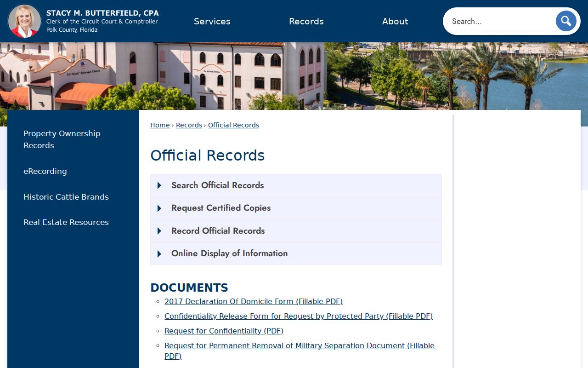Open Property Ownership Records in sidebar

click(62, 139)
